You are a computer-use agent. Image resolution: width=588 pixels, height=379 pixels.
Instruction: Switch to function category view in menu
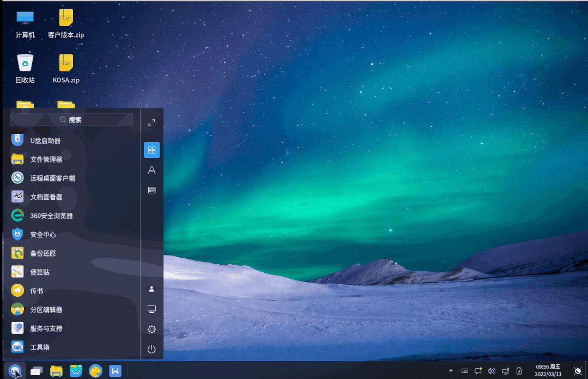pyautogui.click(x=151, y=190)
